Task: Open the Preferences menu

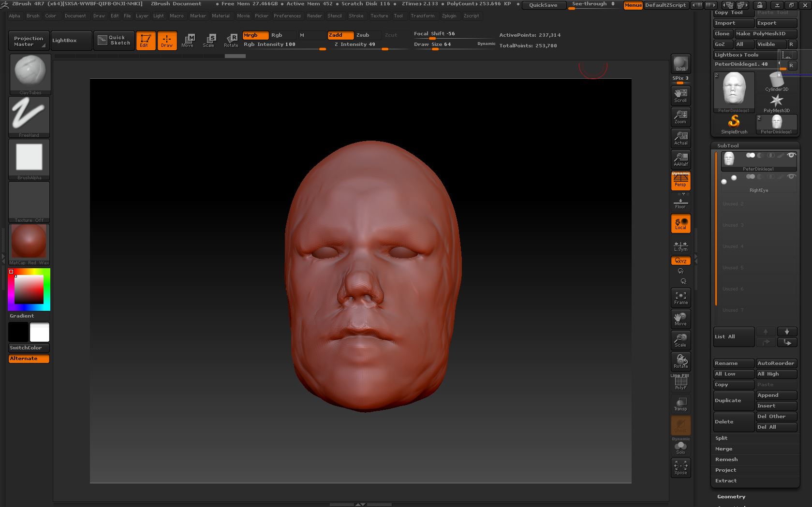Action: (287, 16)
